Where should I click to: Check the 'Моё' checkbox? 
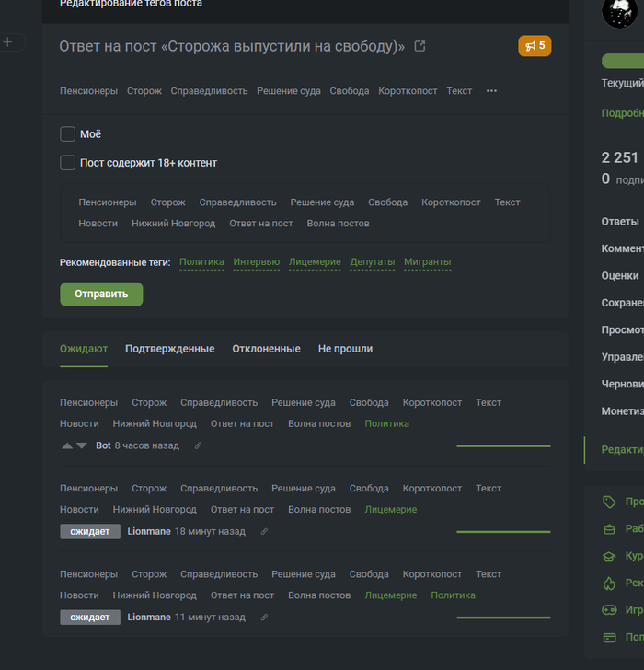[67, 134]
